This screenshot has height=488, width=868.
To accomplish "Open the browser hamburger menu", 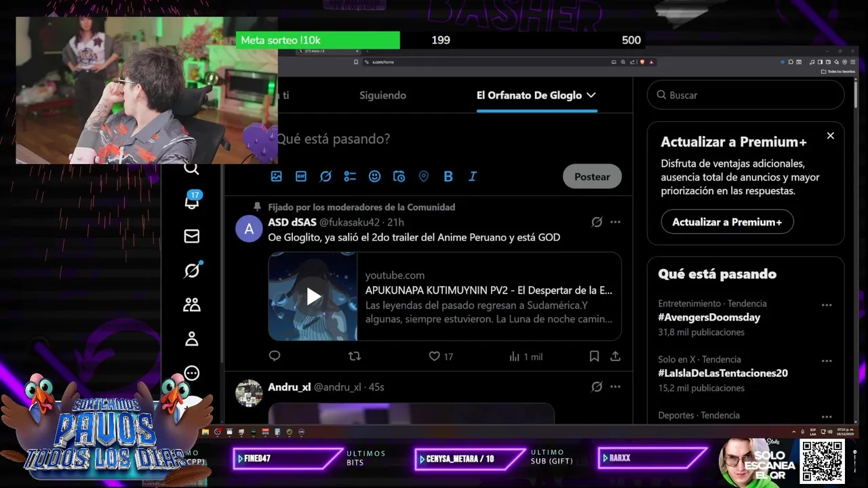I will pyautogui.click(x=852, y=62).
